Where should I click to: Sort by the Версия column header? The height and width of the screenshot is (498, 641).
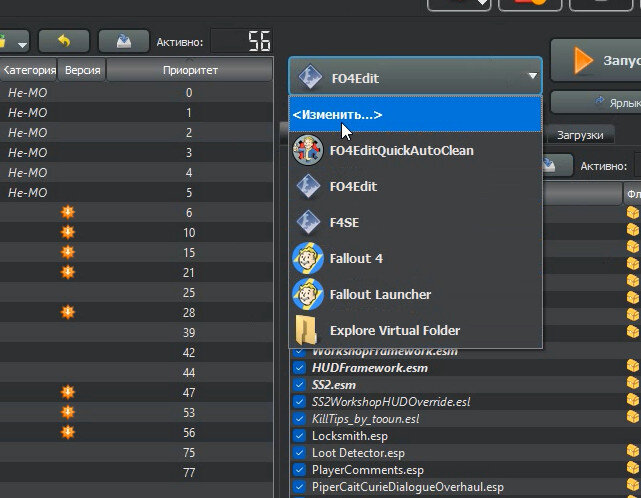(x=82, y=70)
